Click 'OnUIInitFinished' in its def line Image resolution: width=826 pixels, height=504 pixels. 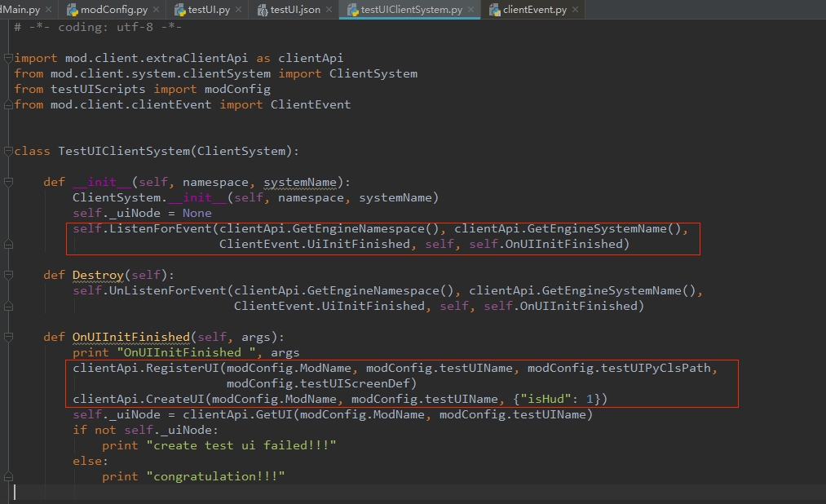(x=130, y=337)
